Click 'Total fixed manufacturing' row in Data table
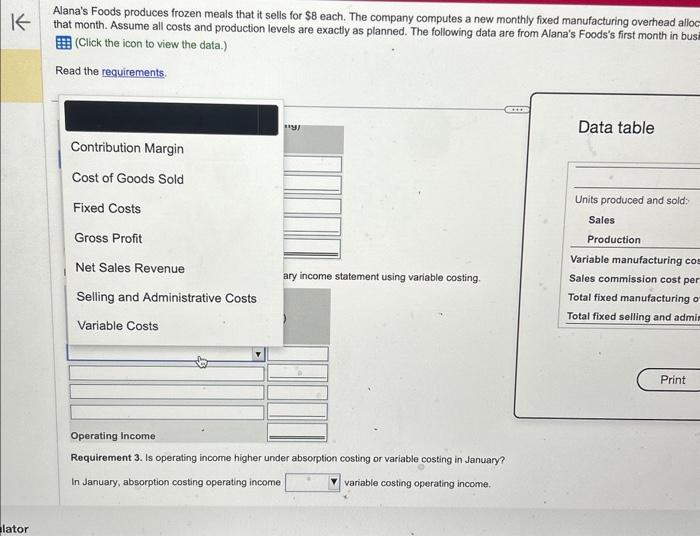The width and height of the screenshot is (700, 536). (633, 298)
